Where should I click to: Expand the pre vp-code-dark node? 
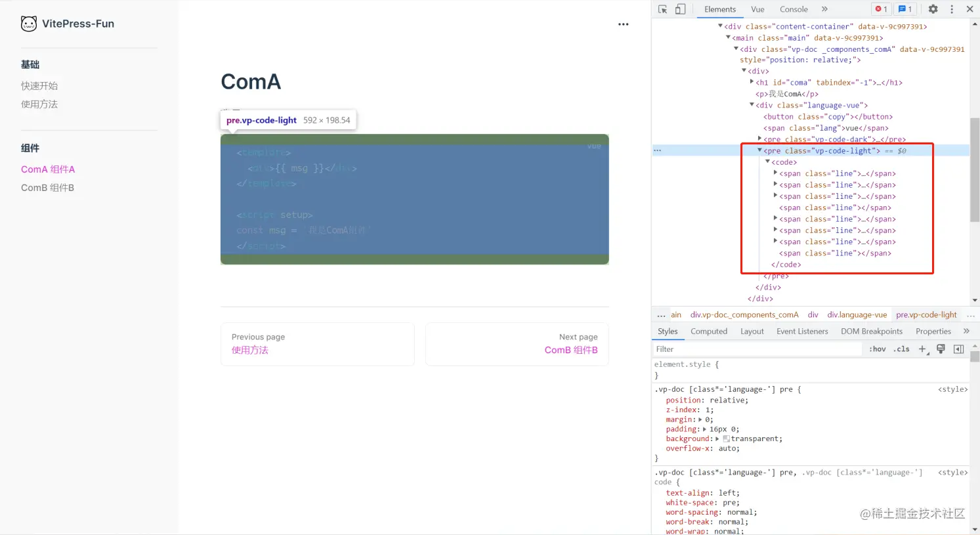pyautogui.click(x=759, y=139)
